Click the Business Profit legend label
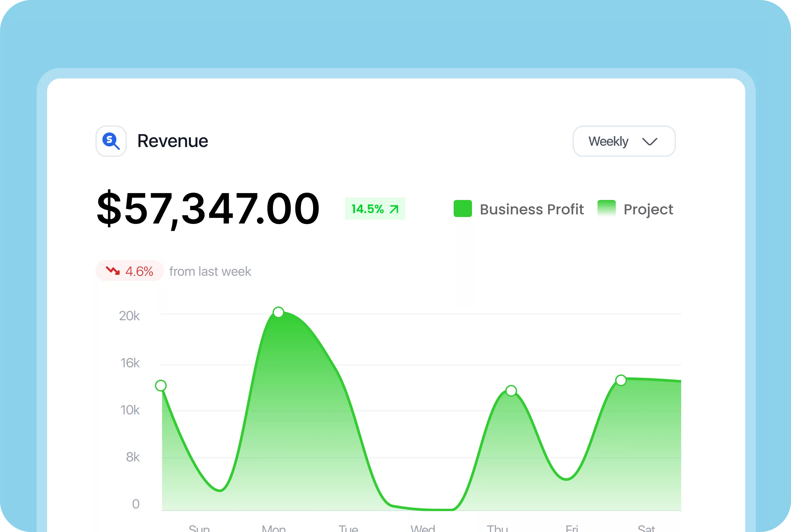 coord(531,209)
